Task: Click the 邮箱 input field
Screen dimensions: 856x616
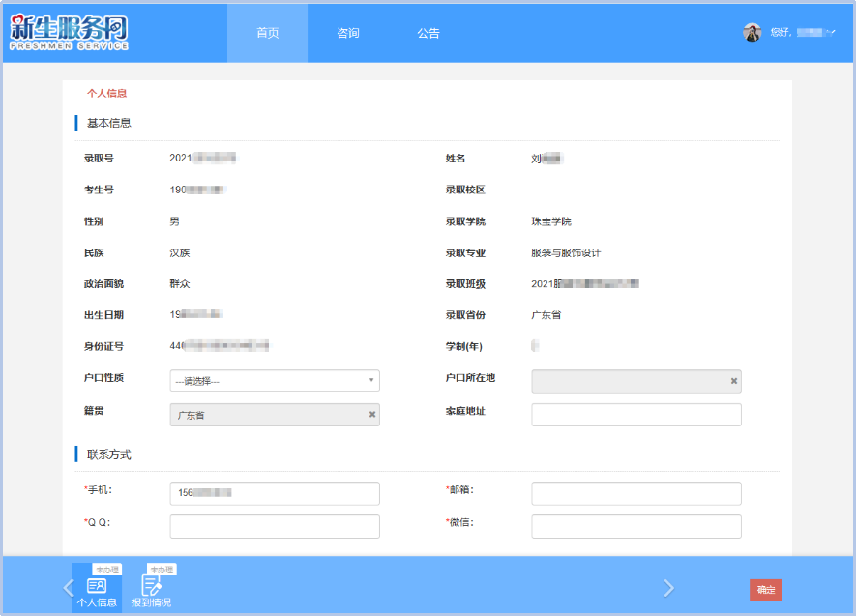Action: point(635,493)
